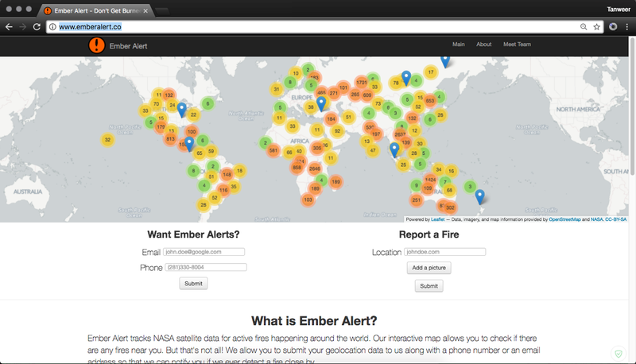
Task: Expand the 2646 fire cluster in Africa
Action: point(315,168)
